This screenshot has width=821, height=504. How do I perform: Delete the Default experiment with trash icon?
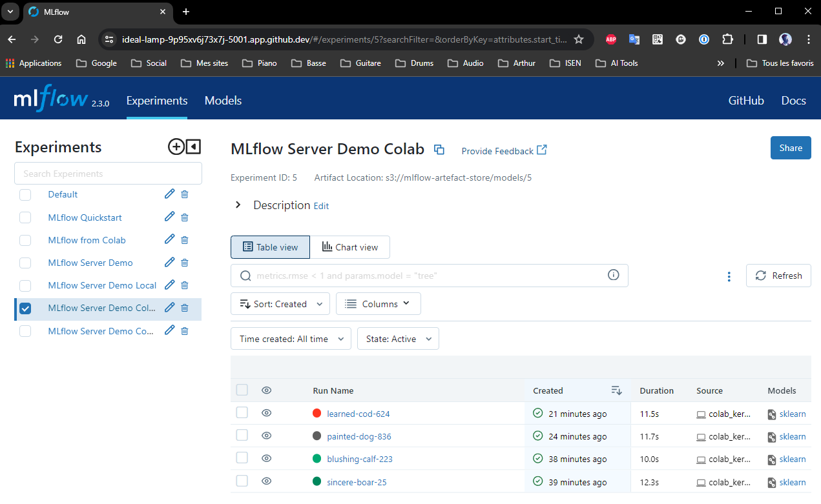point(185,194)
